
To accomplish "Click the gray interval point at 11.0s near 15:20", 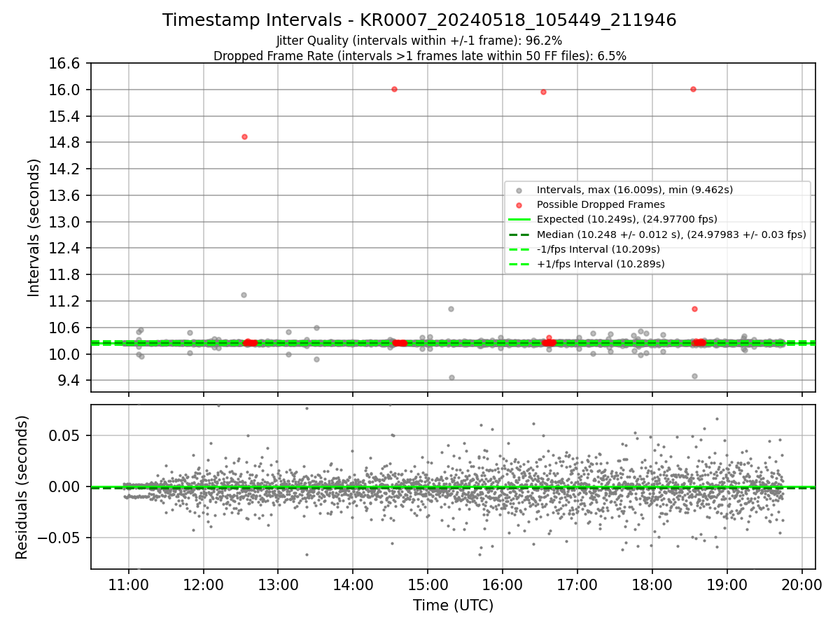I will 451,309.
